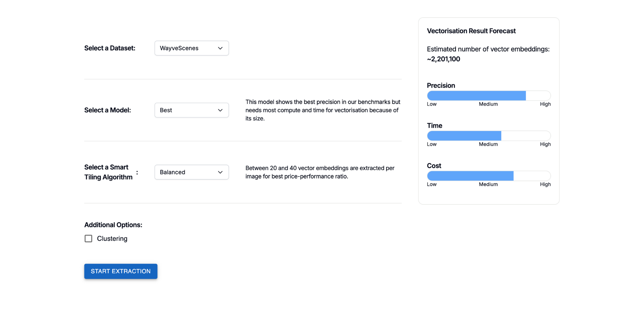This screenshot has width=644, height=322.
Task: Click the Time forecast bar
Action: [x=488, y=136]
